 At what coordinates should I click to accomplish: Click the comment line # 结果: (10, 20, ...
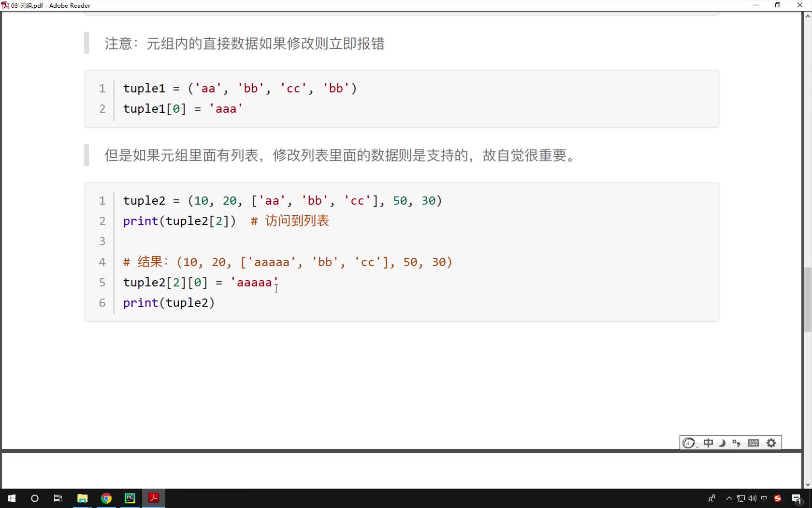(288, 262)
